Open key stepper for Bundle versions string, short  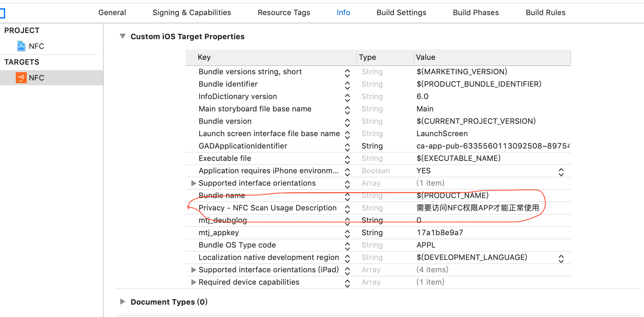click(x=347, y=73)
